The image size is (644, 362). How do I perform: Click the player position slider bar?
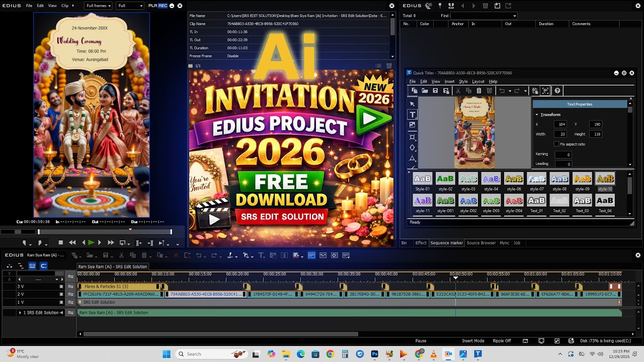pos(104,232)
